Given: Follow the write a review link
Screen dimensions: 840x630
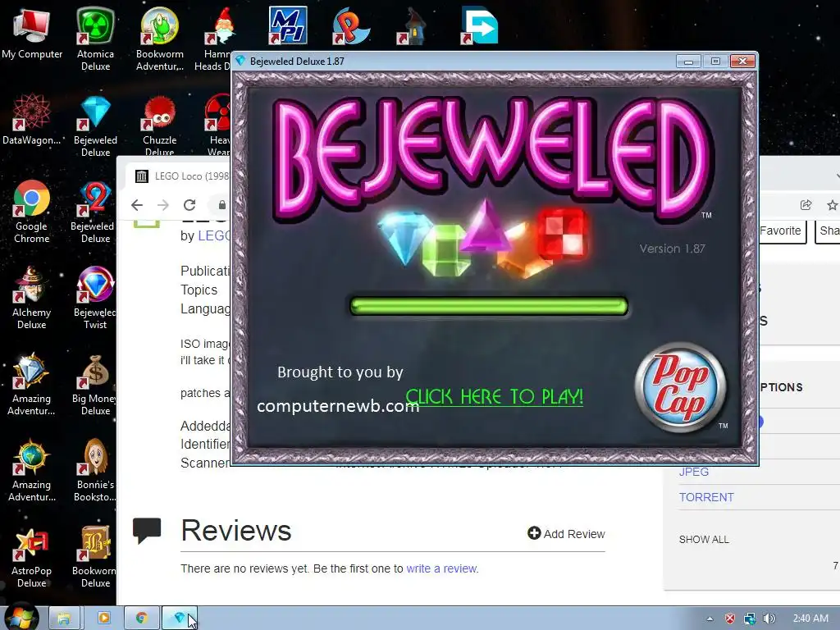Looking at the screenshot, I should pyautogui.click(x=441, y=568).
